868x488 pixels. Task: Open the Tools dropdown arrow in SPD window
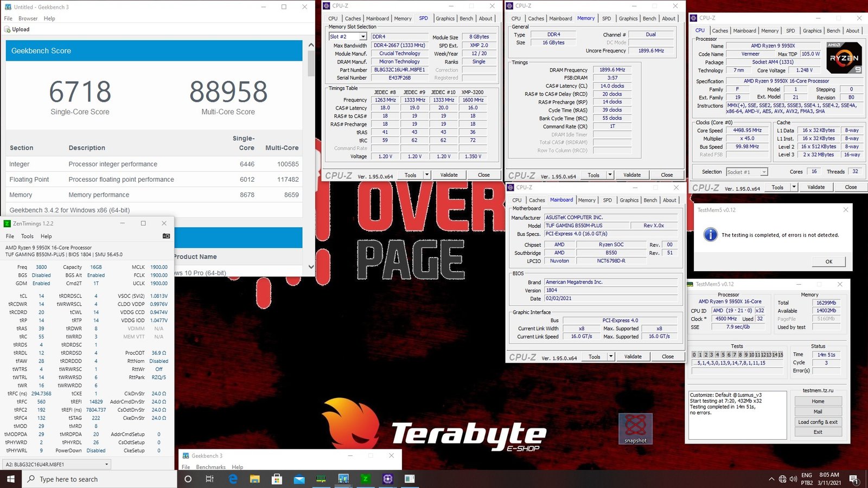427,175
